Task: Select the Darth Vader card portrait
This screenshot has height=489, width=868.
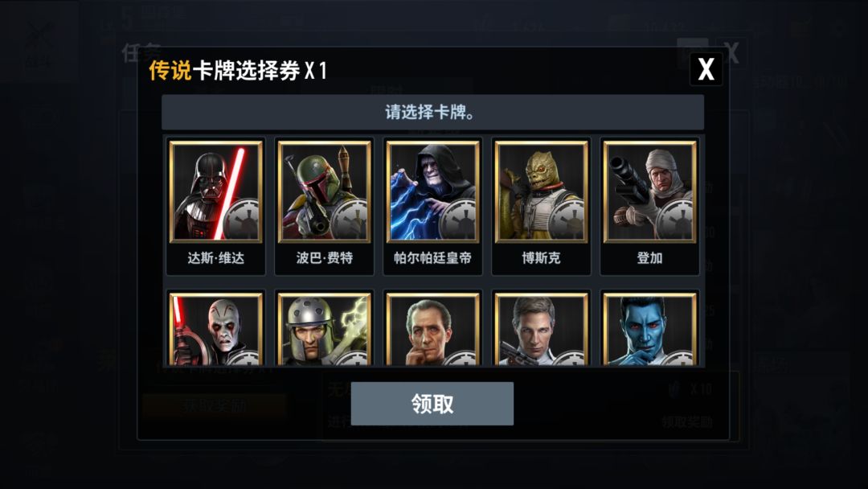Action: pyautogui.click(x=216, y=191)
